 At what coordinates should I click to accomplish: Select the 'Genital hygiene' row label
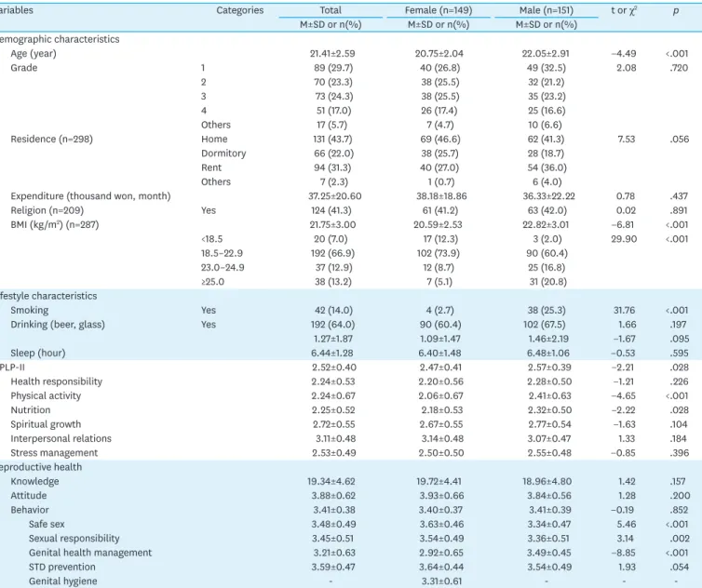62,581
